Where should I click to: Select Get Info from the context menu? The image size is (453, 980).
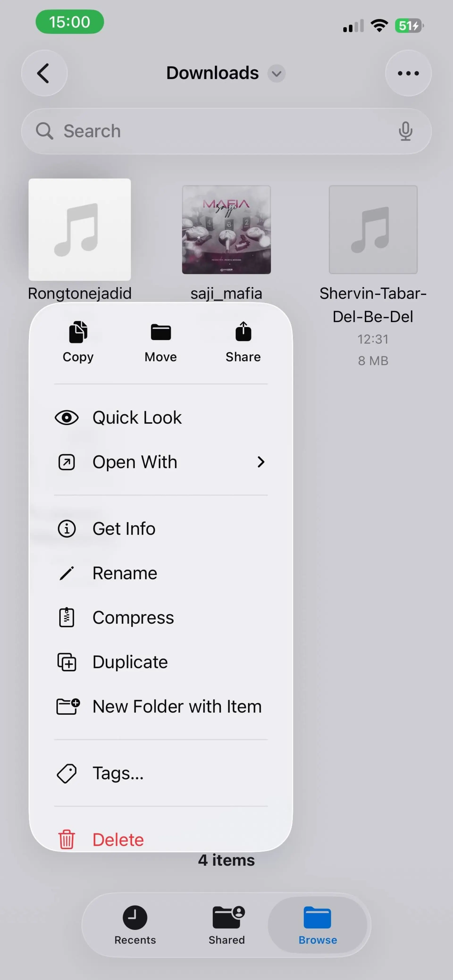(161, 528)
